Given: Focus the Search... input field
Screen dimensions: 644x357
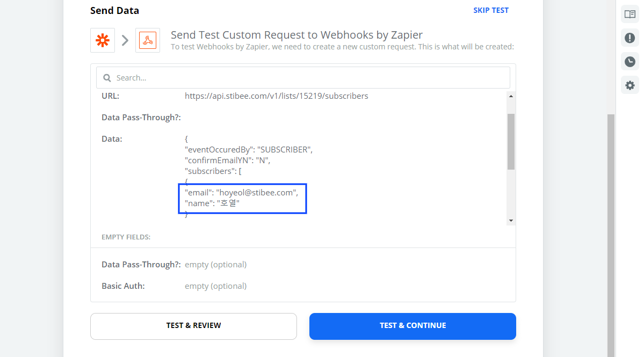Looking at the screenshot, I should [x=303, y=77].
